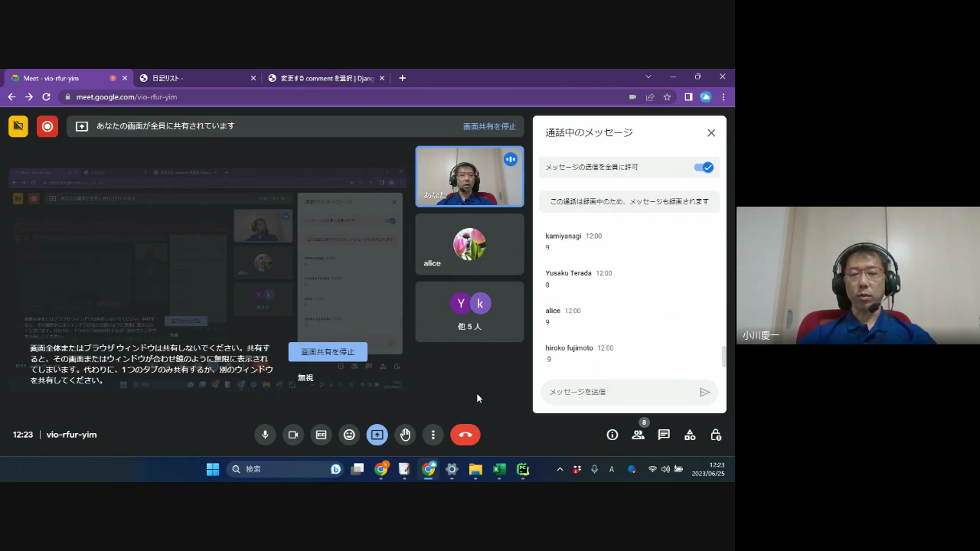Turn off the camera button
Viewport: 980px width, 551px height.
pos(292,435)
